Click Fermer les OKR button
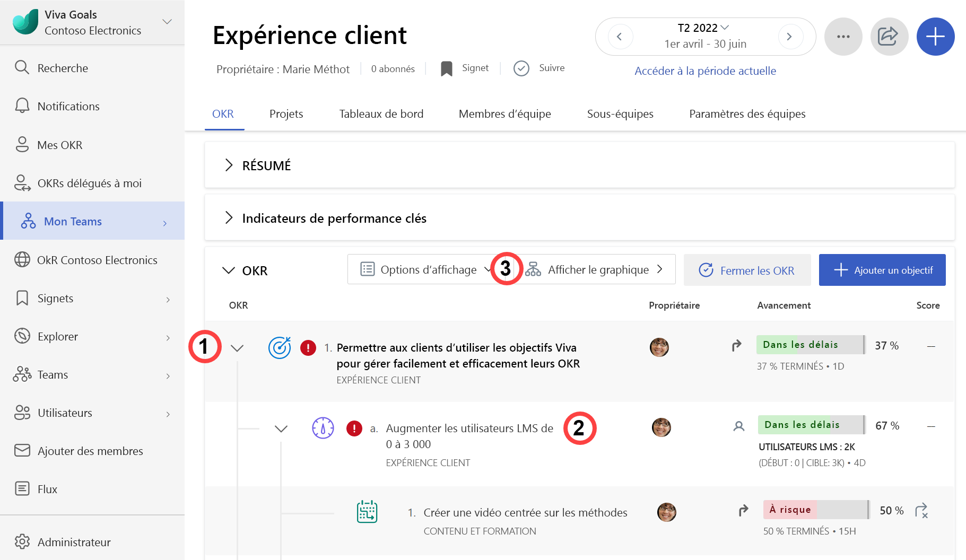Viewport: 966px width, 560px height. [x=747, y=270]
